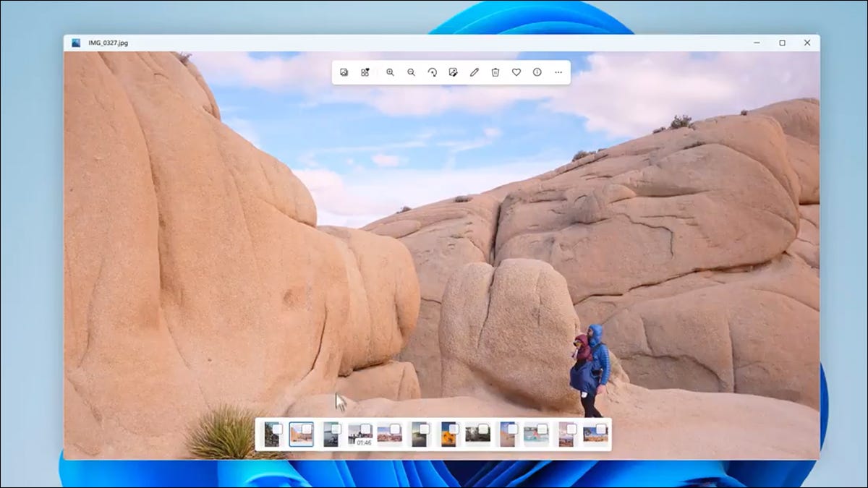Open the edit image tool

(453, 72)
